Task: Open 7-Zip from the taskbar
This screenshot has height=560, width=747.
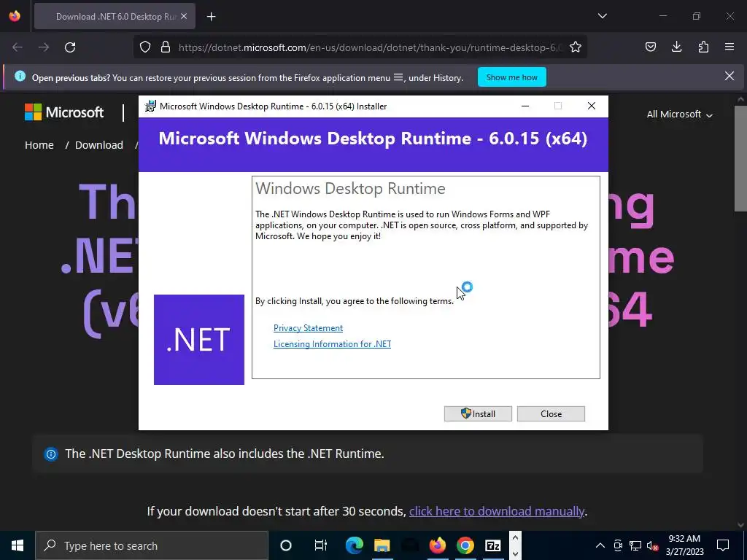Action: click(x=492, y=545)
